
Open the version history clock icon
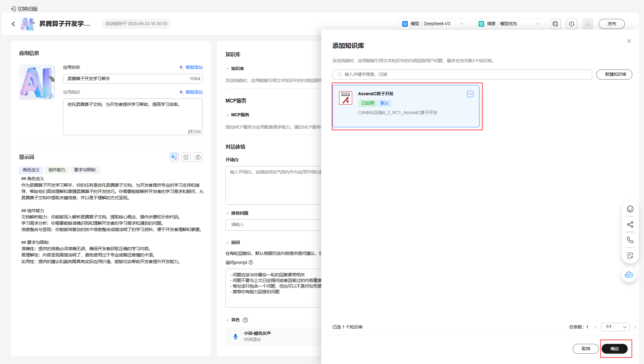tap(571, 24)
